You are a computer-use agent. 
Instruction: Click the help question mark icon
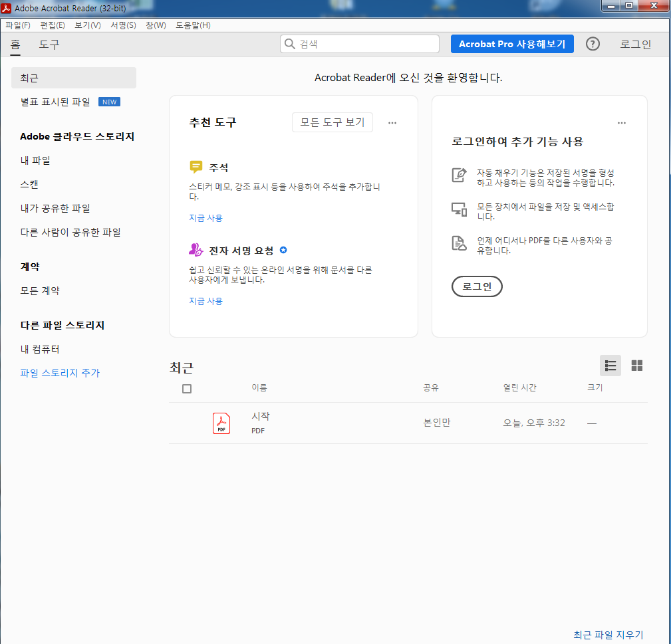click(x=593, y=44)
